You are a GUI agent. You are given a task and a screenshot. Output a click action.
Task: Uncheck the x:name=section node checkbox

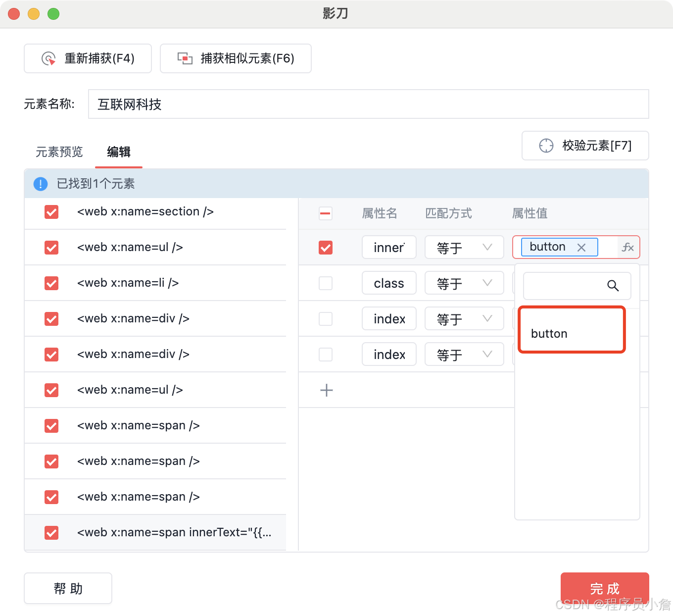51,212
